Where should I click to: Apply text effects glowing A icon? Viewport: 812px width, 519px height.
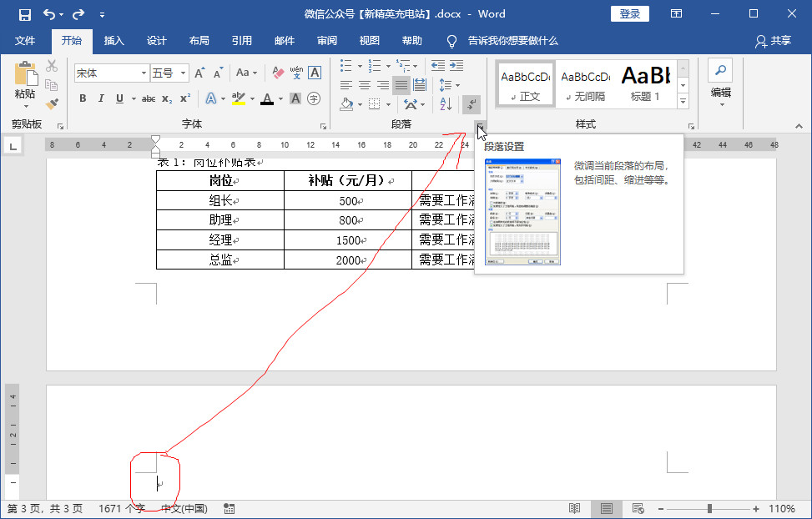coord(211,98)
